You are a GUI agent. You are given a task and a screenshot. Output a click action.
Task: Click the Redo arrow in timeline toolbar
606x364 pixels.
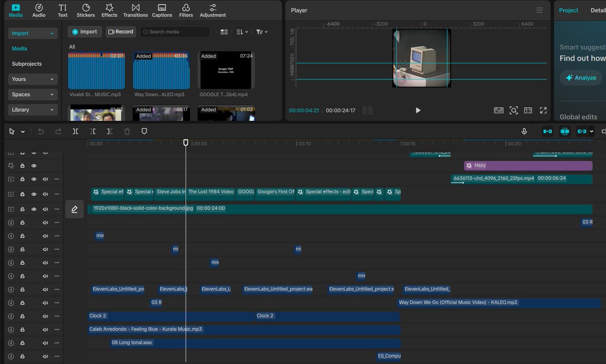pos(58,131)
